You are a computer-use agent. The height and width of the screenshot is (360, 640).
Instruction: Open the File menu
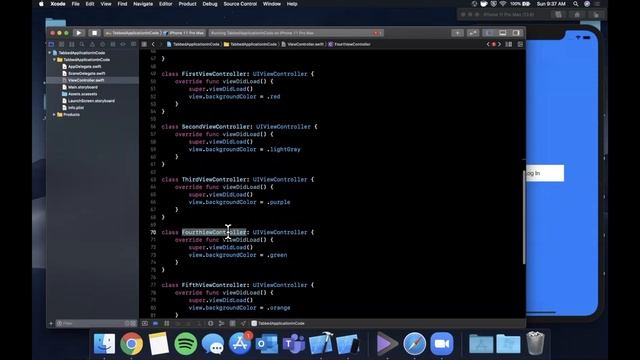[x=76, y=4]
